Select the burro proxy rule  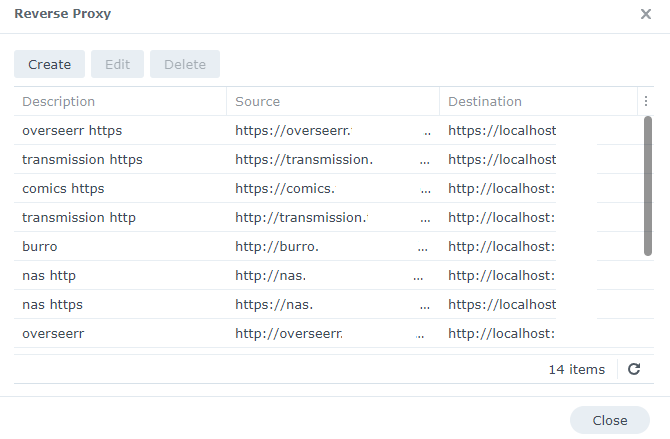[41, 246]
